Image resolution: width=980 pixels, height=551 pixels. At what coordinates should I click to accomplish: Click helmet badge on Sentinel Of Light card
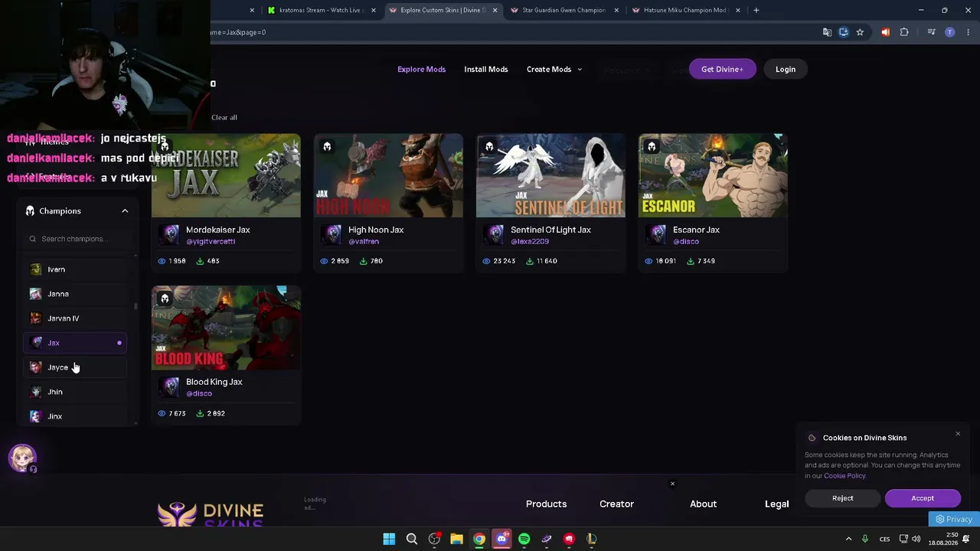coord(489,147)
